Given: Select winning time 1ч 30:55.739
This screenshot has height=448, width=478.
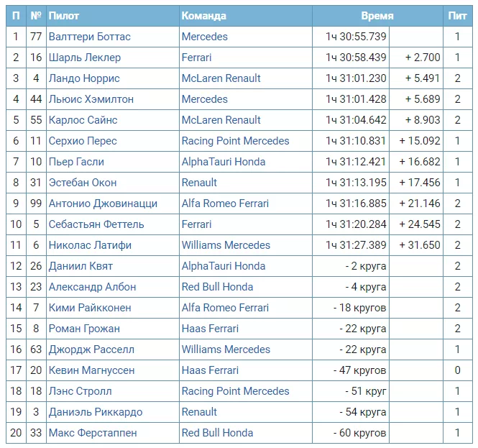Looking at the screenshot, I should (x=356, y=37).
